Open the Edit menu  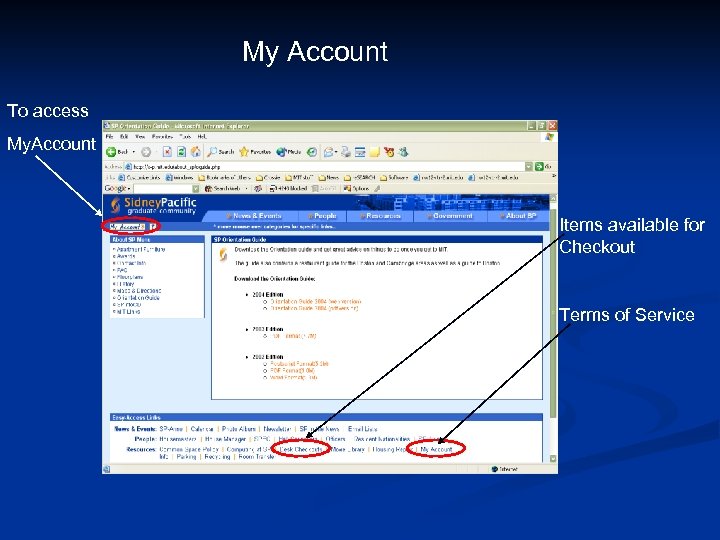tap(124, 137)
